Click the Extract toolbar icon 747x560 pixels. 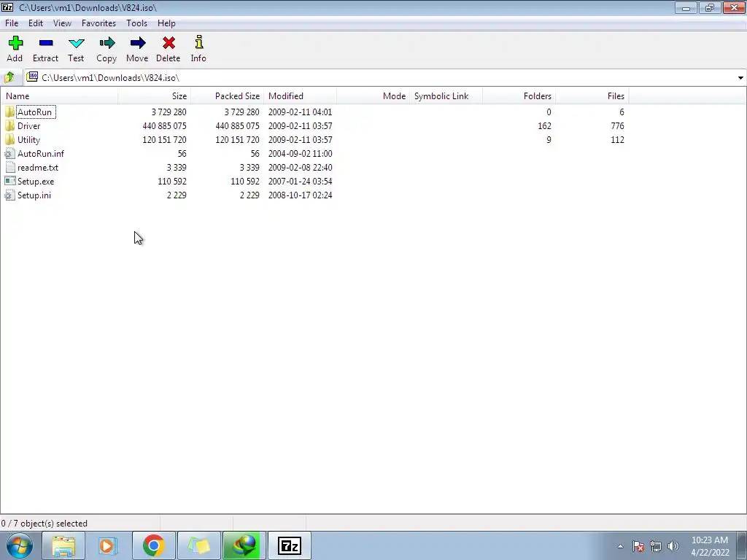46,43
